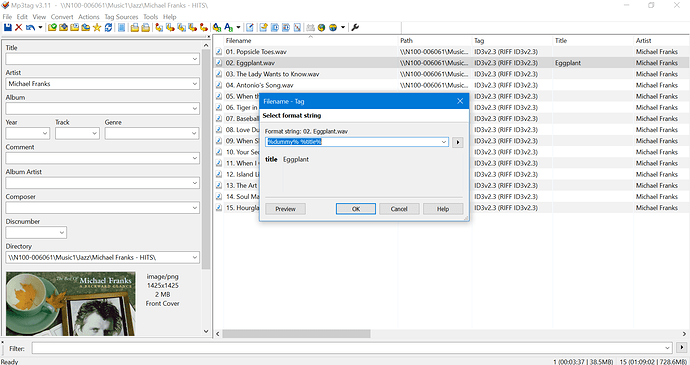The width and height of the screenshot is (690, 365).
Task: Select the 04. Antonio's Song.wav file row
Action: coord(451,85)
